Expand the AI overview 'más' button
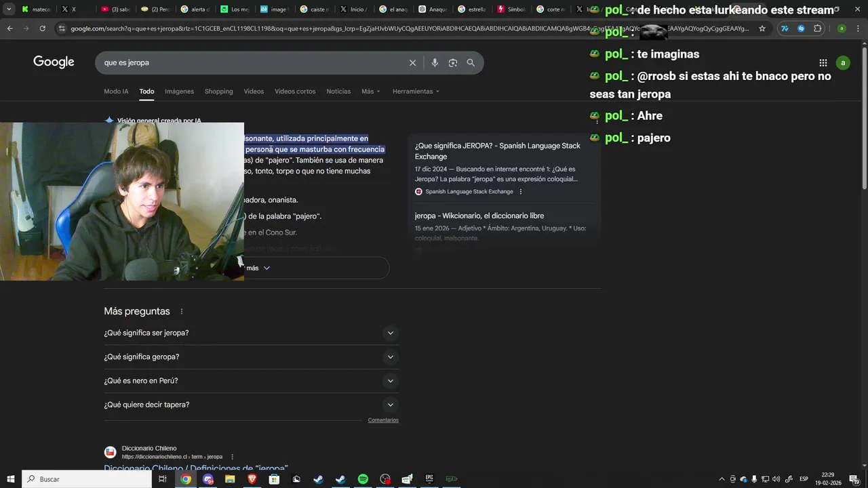868x488 pixels. [317, 268]
